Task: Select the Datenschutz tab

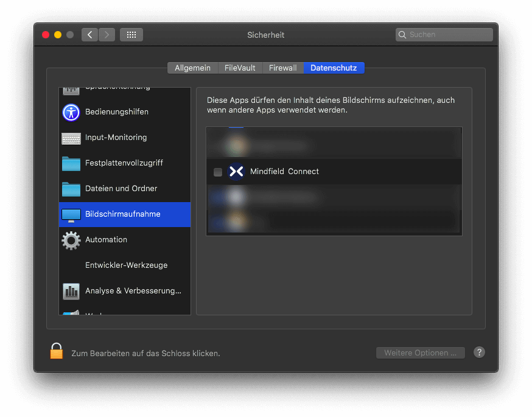Action: 334,68
